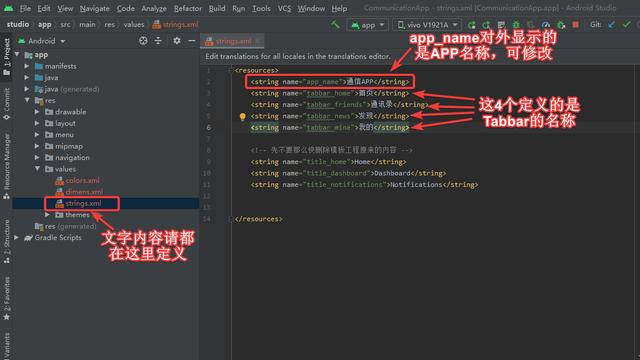Click the Git Commit checkmark icon

click(x=627, y=24)
